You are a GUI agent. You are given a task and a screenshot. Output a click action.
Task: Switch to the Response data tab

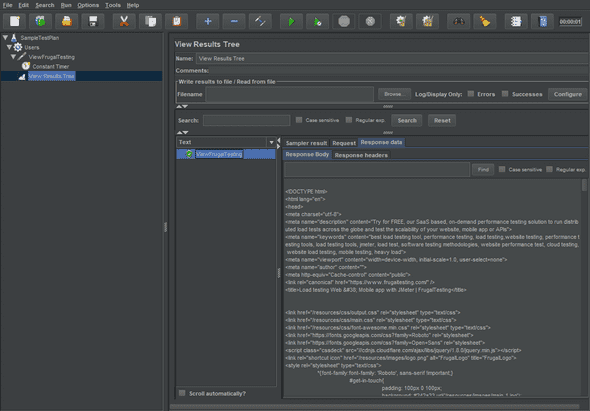(381, 142)
